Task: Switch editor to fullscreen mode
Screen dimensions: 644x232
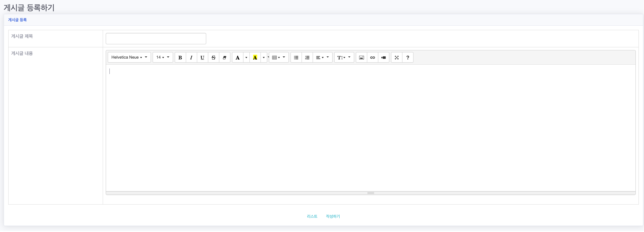Action: 397,58
